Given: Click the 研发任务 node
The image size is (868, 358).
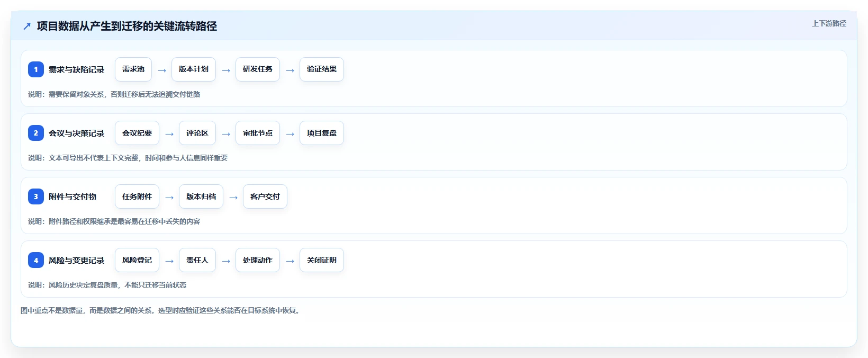Looking at the screenshot, I should click(x=258, y=69).
